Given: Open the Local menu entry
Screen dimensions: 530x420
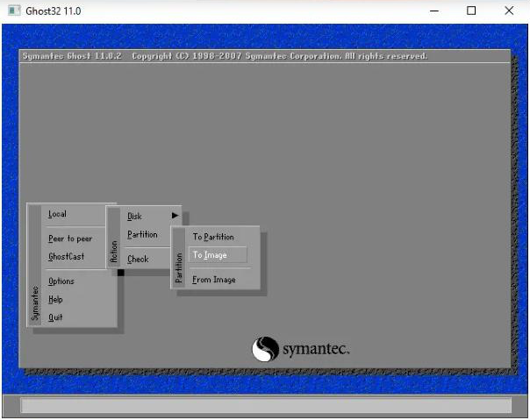Looking at the screenshot, I should tap(57, 214).
